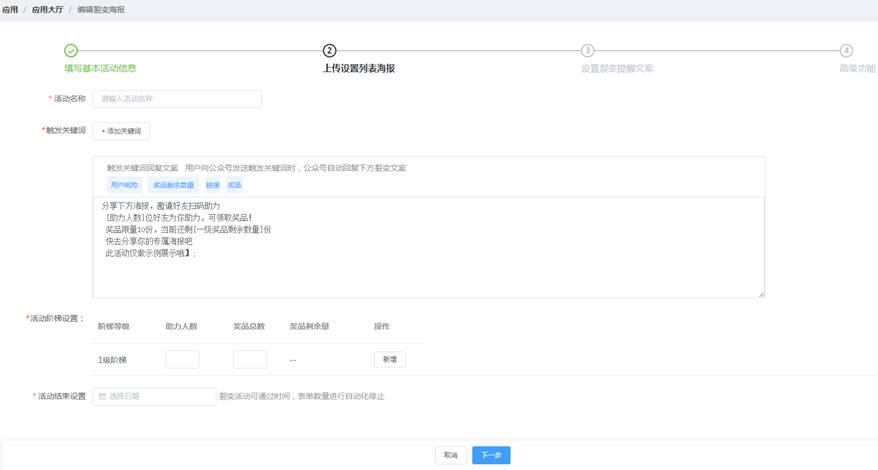Insert the 奖品 variable tag
The height and width of the screenshot is (470, 878).
point(234,185)
